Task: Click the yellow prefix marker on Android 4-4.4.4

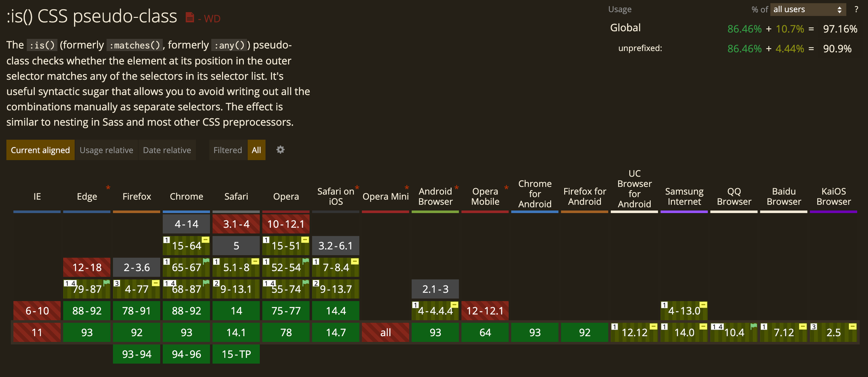Action: point(454,305)
